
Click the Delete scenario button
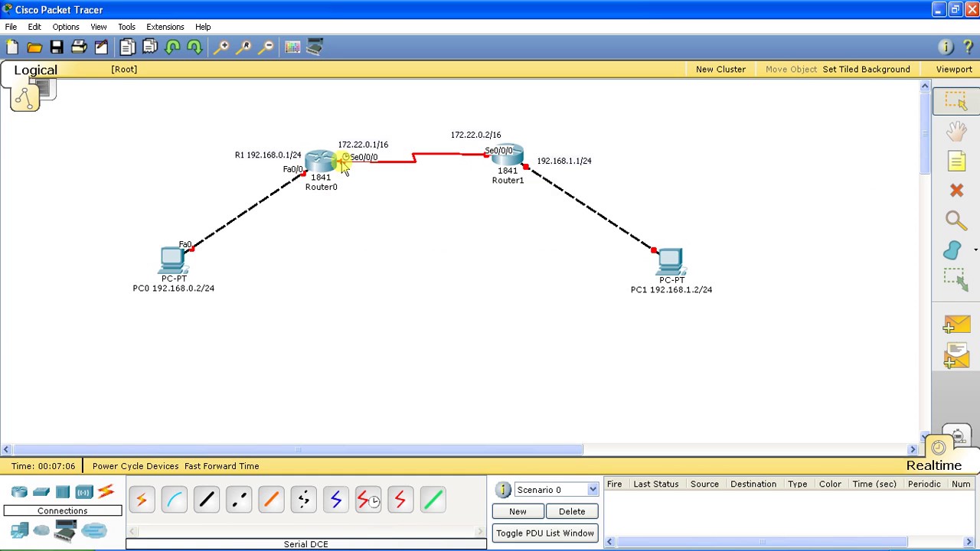(572, 511)
